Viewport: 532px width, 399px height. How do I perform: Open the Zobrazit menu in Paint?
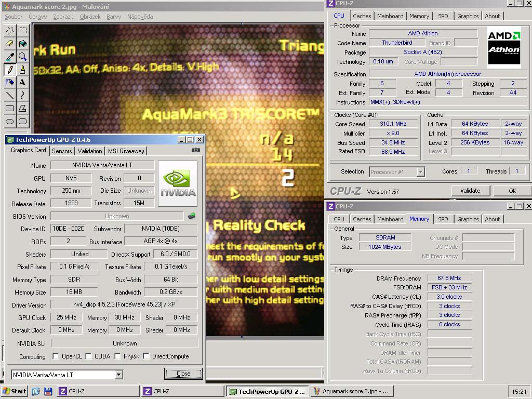click(63, 17)
